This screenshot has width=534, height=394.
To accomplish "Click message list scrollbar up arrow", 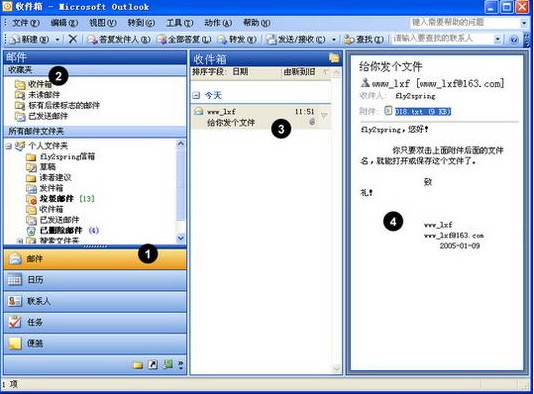I will (336, 72).
